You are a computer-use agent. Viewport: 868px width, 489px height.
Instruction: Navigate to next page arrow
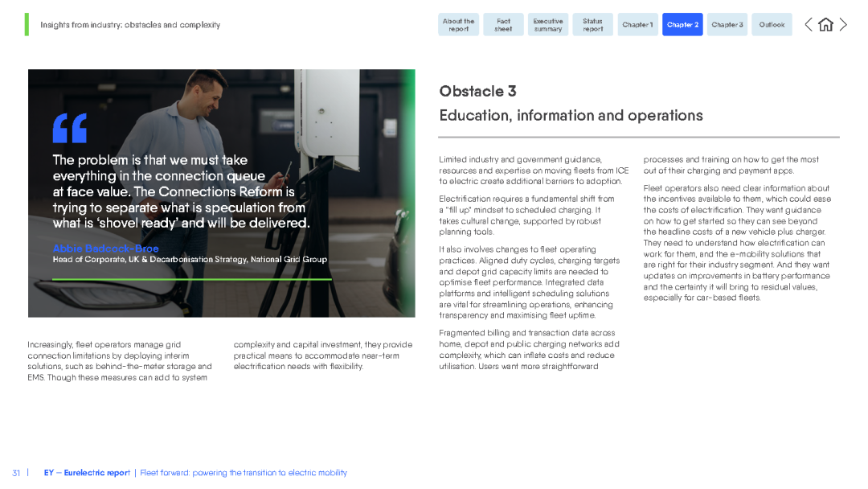click(842, 24)
